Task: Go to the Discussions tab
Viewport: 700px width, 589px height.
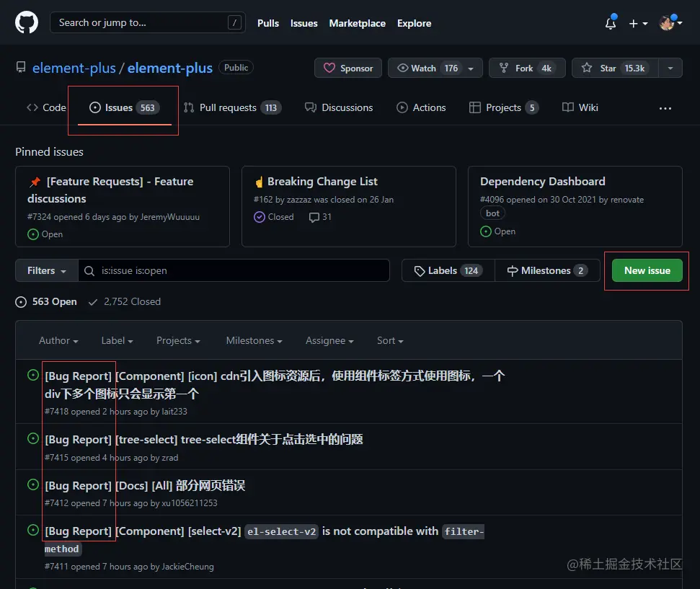Action: (339, 107)
